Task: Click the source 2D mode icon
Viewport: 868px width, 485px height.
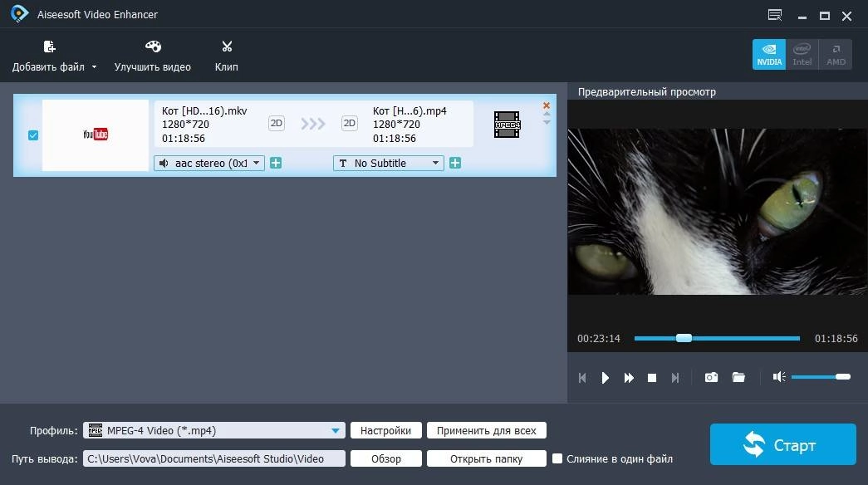Action: point(277,123)
